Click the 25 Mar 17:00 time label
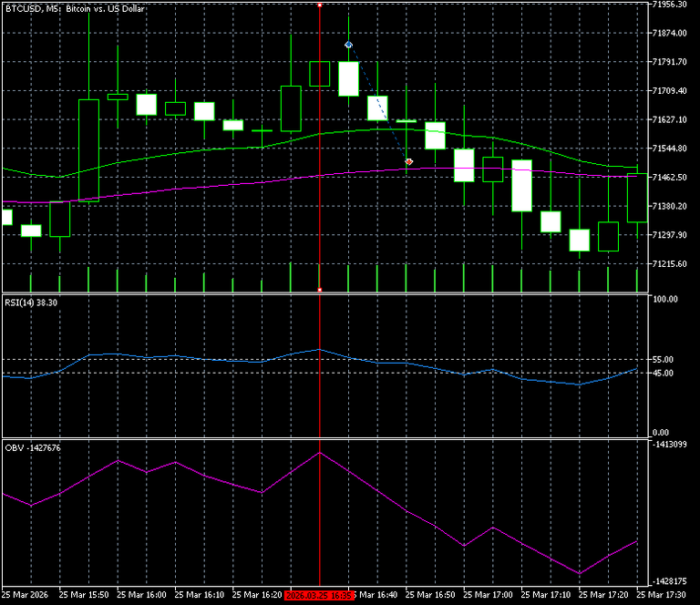700x605 pixels. click(x=488, y=595)
